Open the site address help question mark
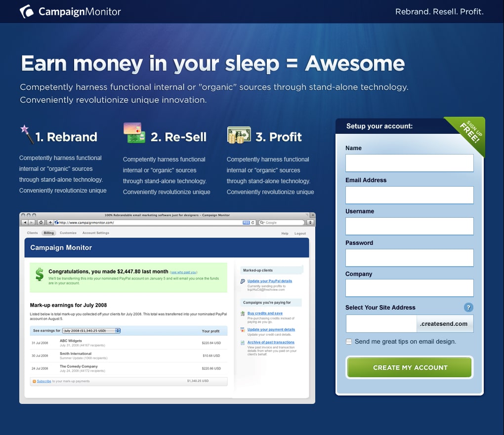This screenshot has height=435, width=504. pyautogui.click(x=468, y=307)
